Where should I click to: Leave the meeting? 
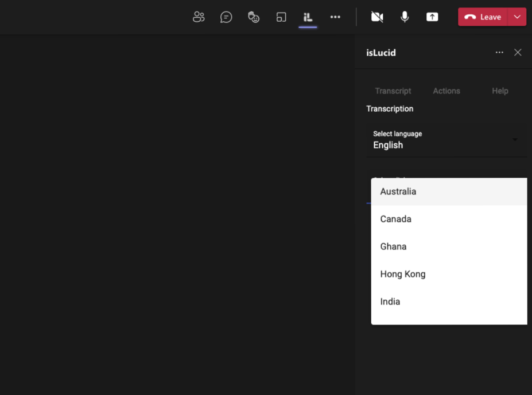[483, 17]
